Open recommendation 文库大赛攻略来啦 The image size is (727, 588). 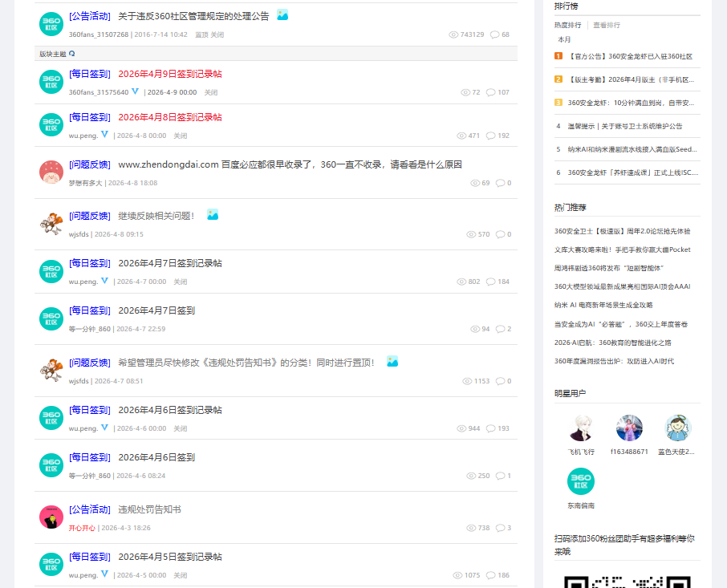(622, 249)
